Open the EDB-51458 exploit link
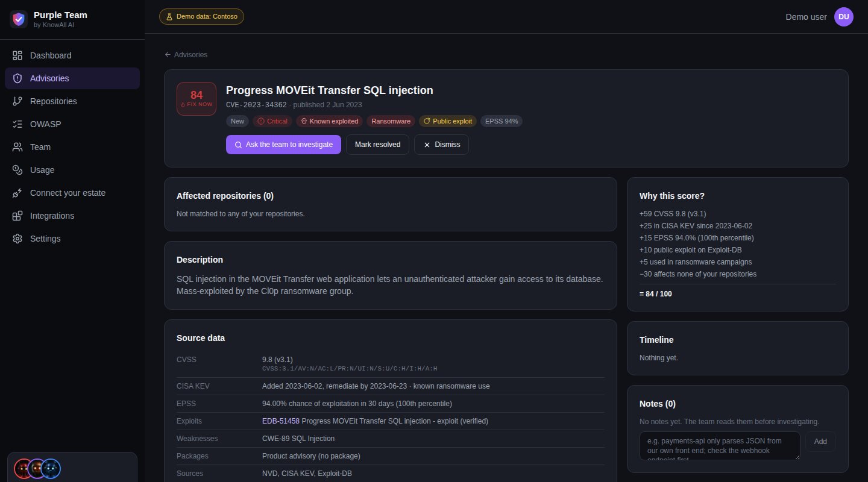The image size is (868, 482). (281, 421)
